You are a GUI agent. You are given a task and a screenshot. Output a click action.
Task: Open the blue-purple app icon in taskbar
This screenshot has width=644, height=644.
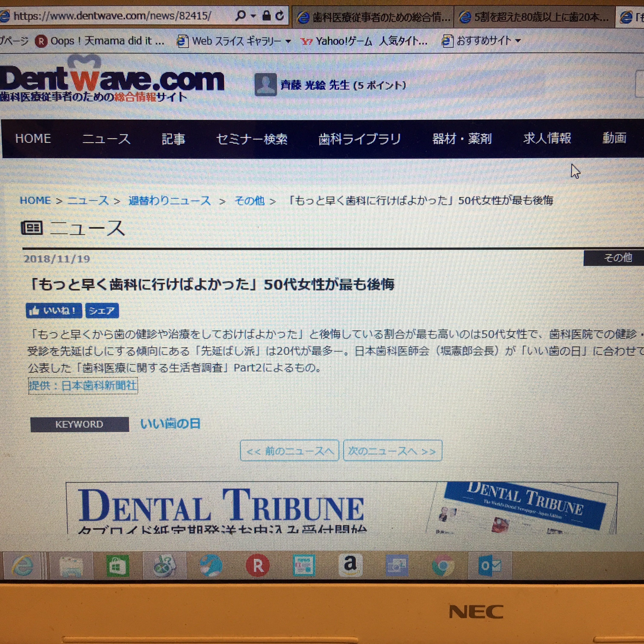397,566
